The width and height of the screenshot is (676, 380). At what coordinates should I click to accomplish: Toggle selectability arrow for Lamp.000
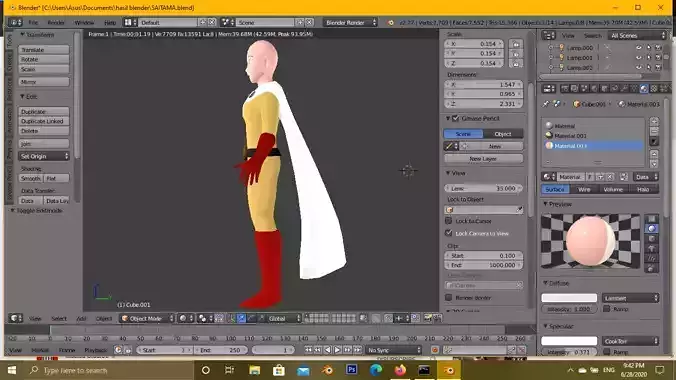pos(648,48)
